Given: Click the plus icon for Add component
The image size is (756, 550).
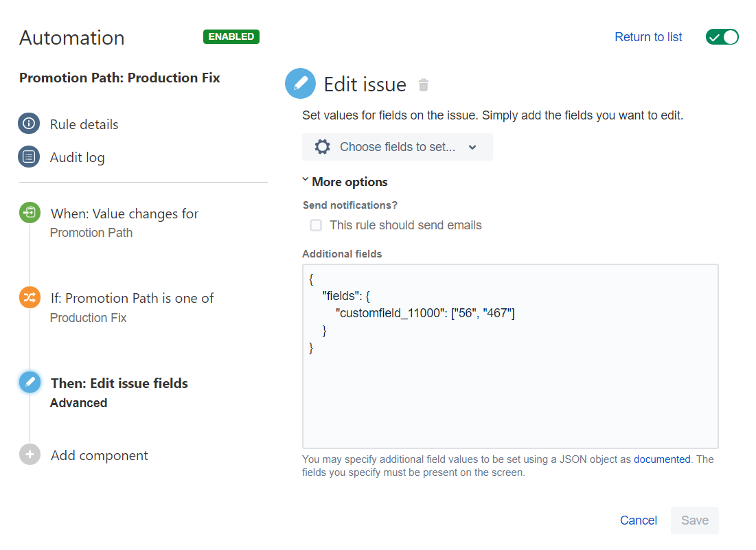Looking at the screenshot, I should 30,455.
